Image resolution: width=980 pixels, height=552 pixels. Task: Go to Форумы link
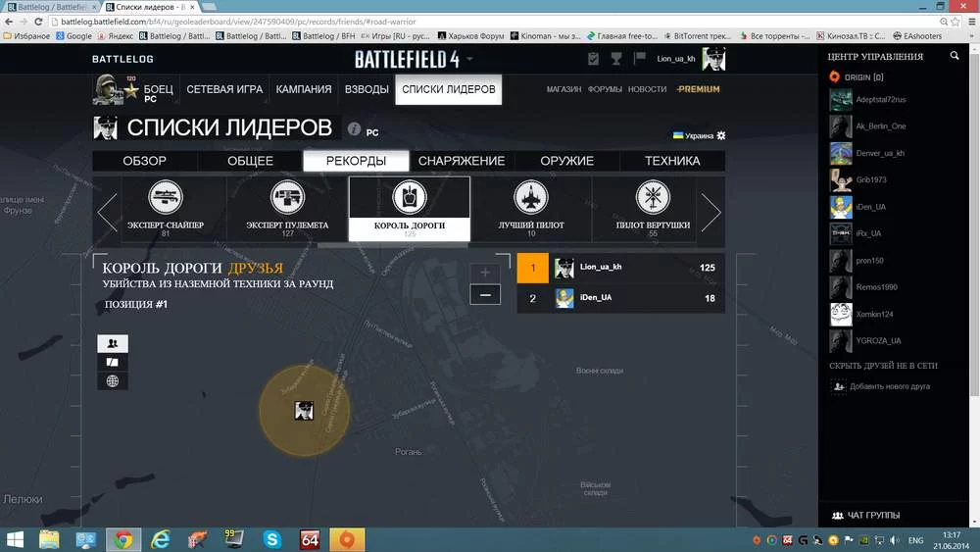pos(605,89)
